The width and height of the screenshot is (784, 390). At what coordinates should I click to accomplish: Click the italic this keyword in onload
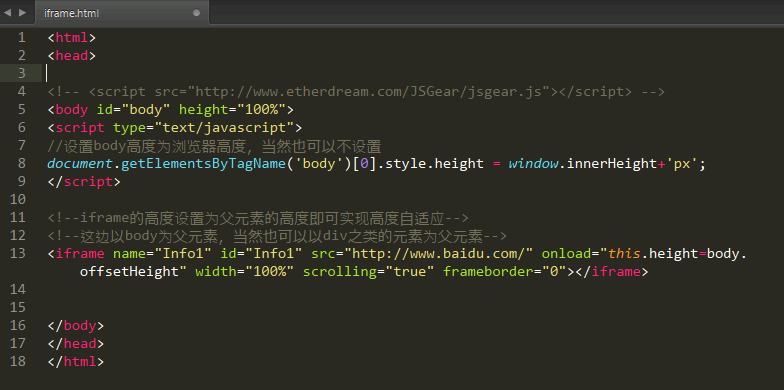pos(624,254)
